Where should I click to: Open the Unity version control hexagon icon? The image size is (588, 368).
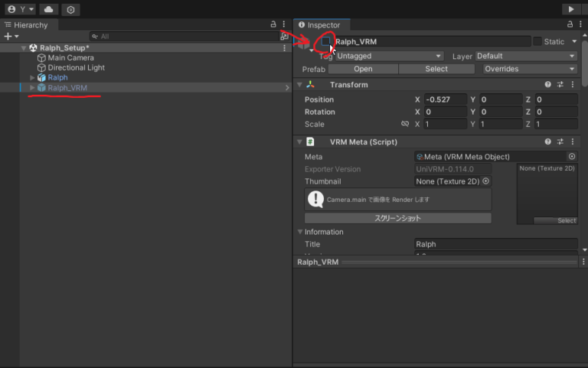pos(70,9)
